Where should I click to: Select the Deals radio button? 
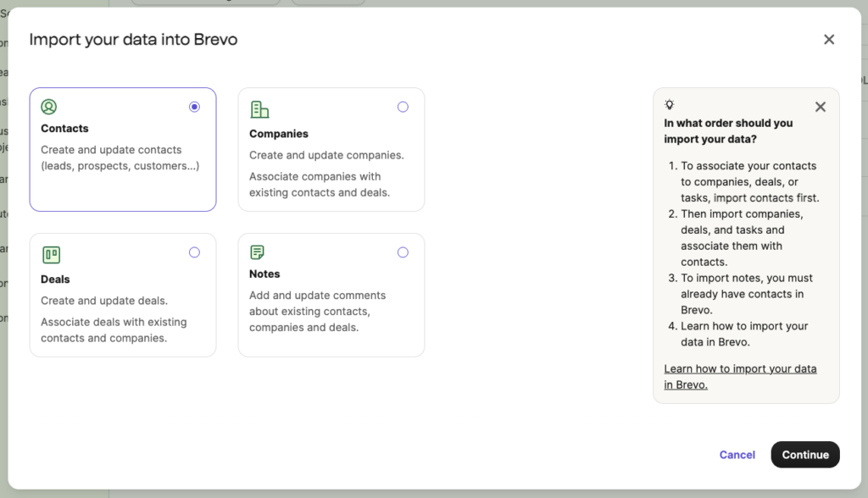click(x=194, y=252)
